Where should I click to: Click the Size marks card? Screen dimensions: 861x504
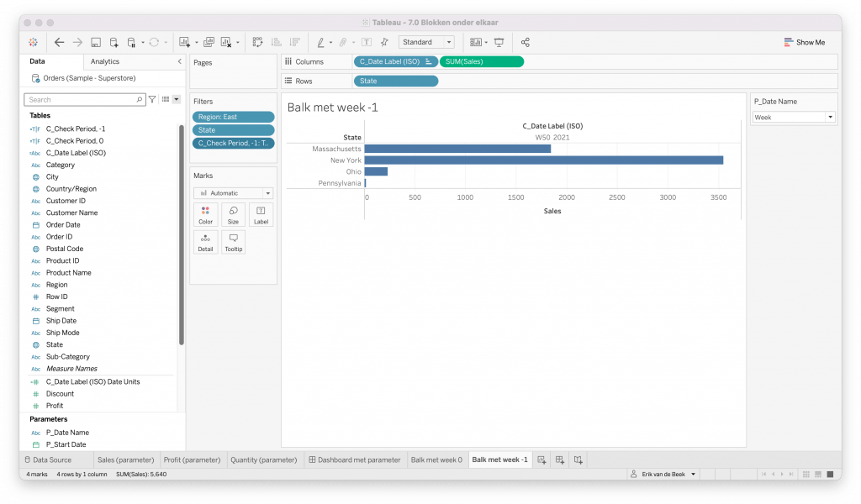point(233,214)
